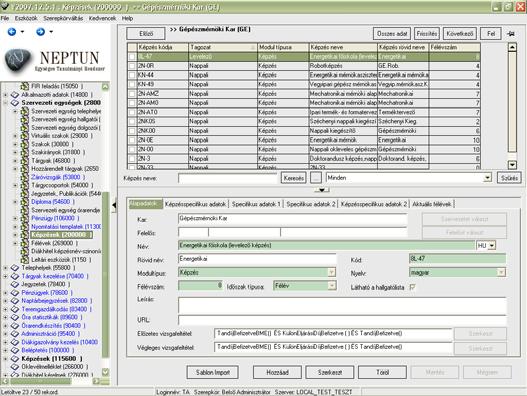Click the Jegyzetek (78400) node icon
This screenshot has height=396, width=527.
(14, 284)
